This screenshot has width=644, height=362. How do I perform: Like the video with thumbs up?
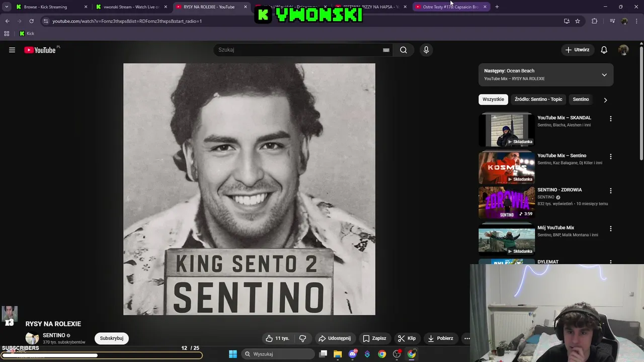tap(277, 338)
